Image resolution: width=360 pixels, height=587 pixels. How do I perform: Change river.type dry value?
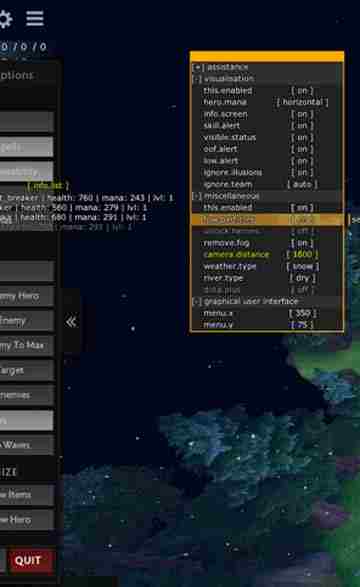click(302, 278)
